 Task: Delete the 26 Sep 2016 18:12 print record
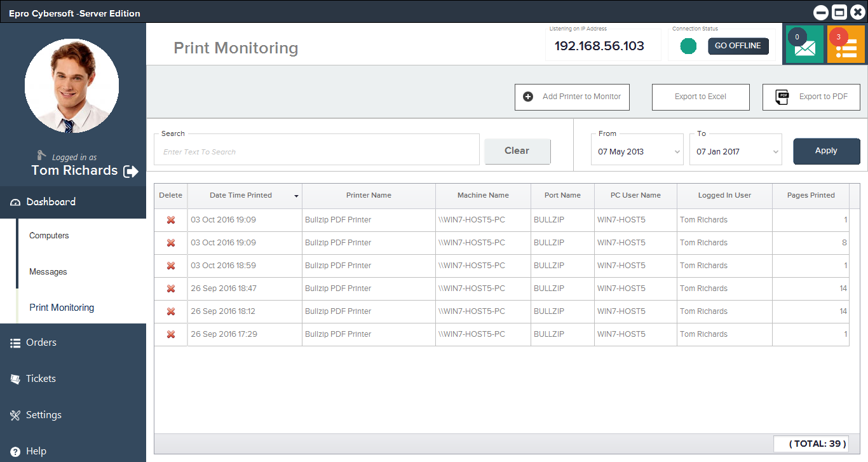(171, 311)
